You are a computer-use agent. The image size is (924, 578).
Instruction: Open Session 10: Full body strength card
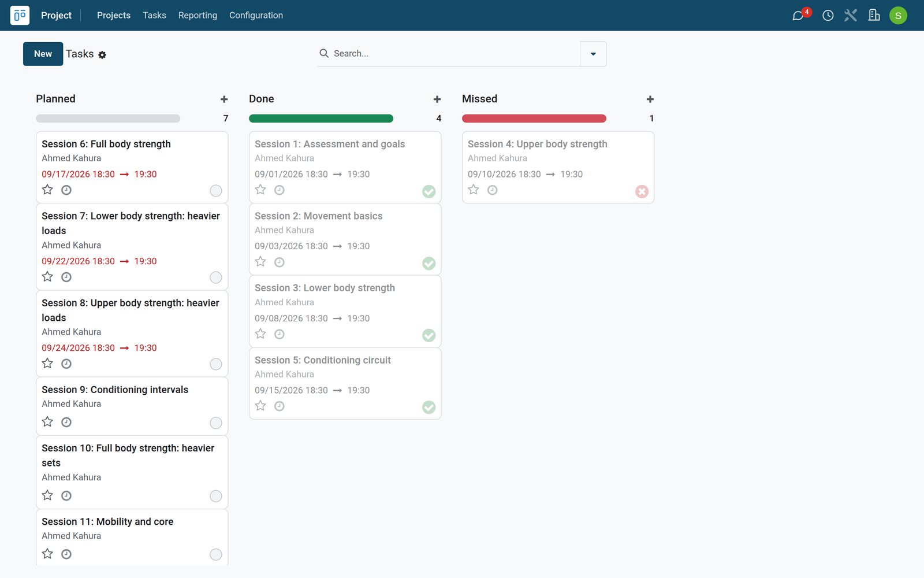pos(132,472)
